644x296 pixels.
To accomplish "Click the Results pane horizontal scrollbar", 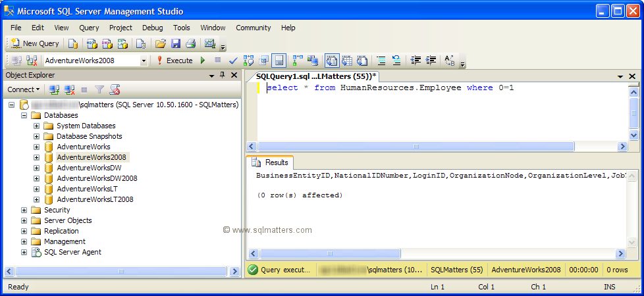I will (330, 254).
